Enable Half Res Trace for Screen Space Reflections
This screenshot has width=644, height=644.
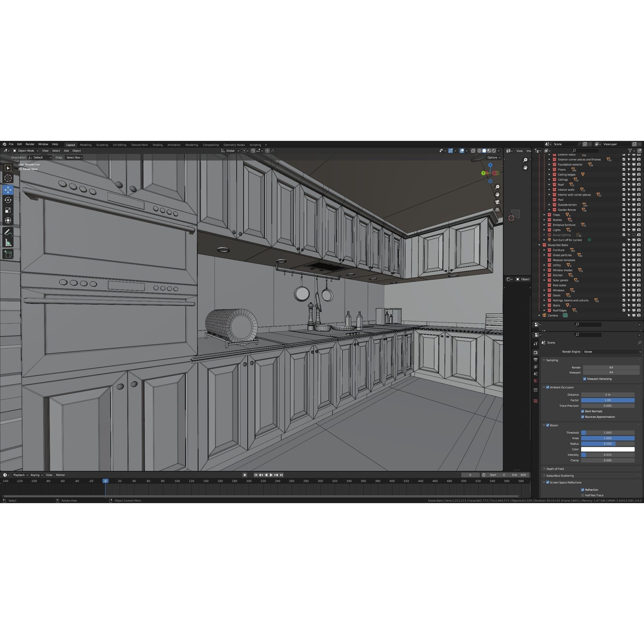[582, 495]
